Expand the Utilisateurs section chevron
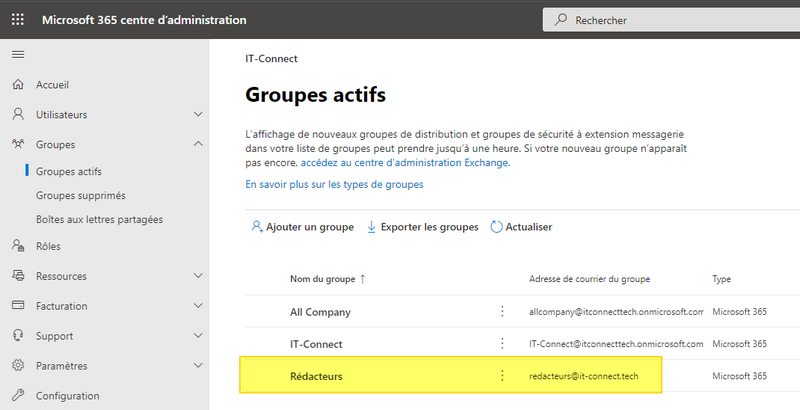The height and width of the screenshot is (410, 800). (x=198, y=115)
